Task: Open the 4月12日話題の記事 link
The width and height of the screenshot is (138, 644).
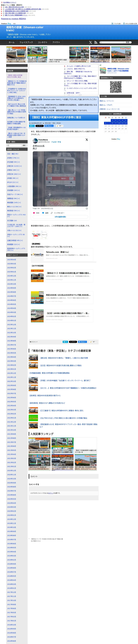Action: (130, 24)
